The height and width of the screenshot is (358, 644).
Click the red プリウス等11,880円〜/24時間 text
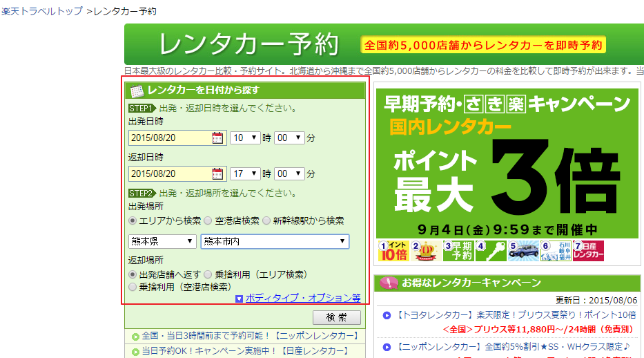[x=538, y=329]
